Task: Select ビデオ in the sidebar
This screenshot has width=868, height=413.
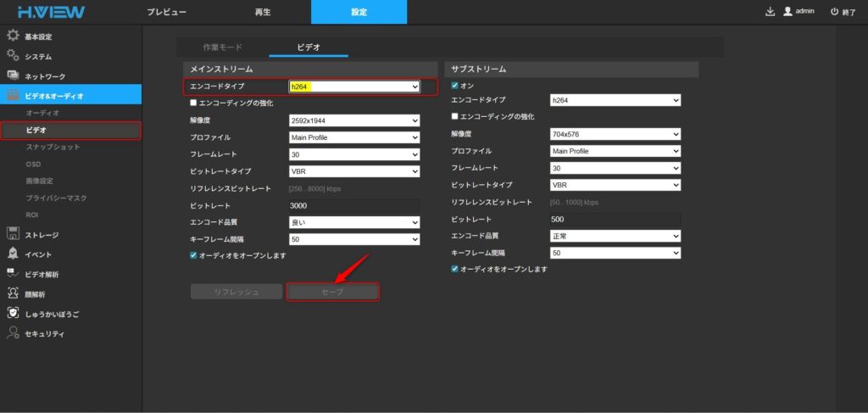Action: coord(70,130)
